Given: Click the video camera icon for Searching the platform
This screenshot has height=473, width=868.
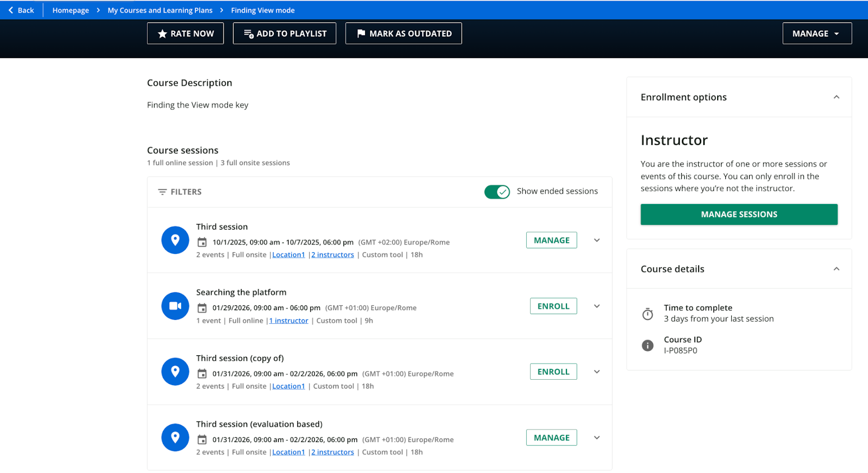Looking at the screenshot, I should pos(175,306).
